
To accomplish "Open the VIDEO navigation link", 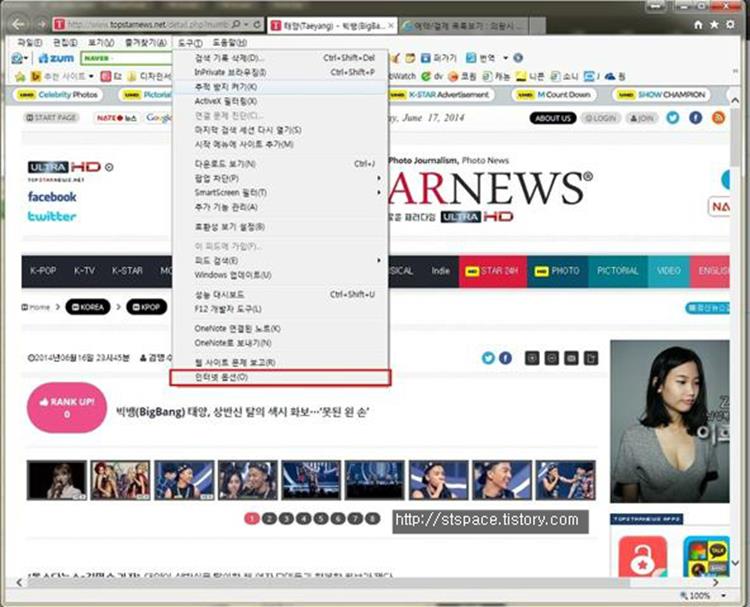I will 668,271.
